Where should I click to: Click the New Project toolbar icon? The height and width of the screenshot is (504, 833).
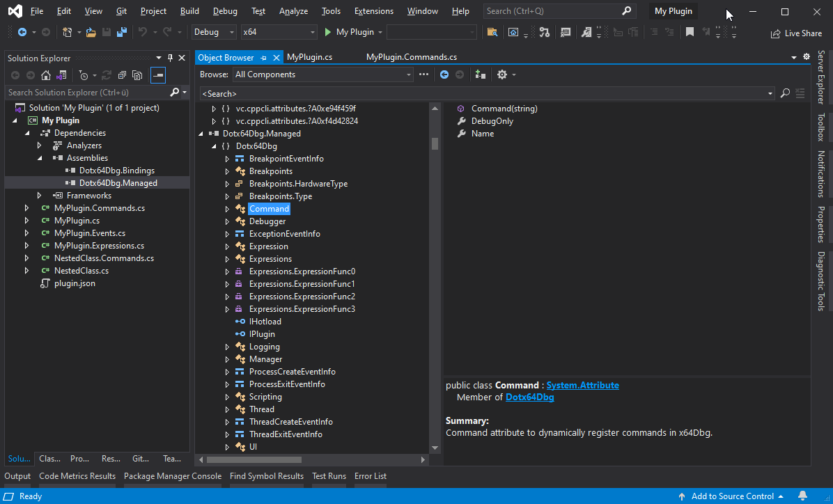(67, 33)
